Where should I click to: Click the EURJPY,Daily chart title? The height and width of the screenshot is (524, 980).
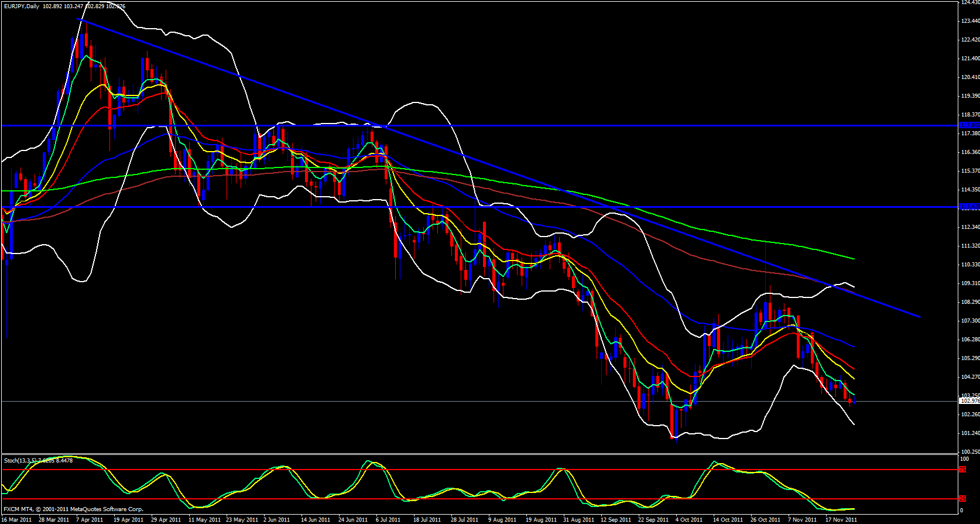pyautogui.click(x=20, y=6)
